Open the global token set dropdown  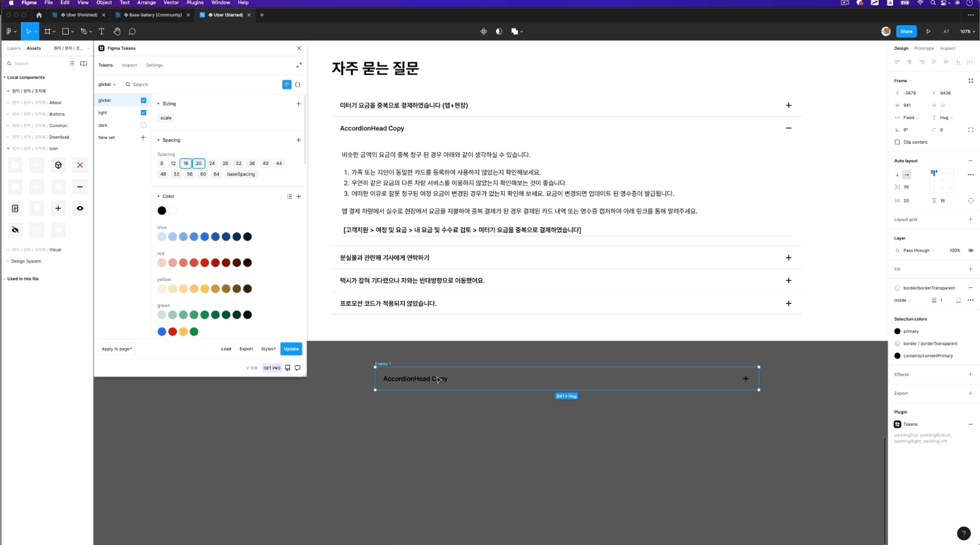107,85
